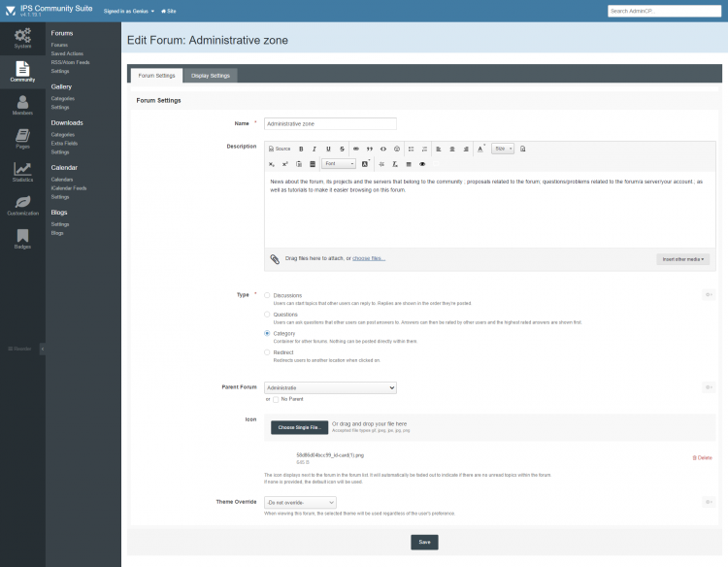Image resolution: width=728 pixels, height=567 pixels.
Task: Choose the Redirect forum type
Action: (x=268, y=351)
